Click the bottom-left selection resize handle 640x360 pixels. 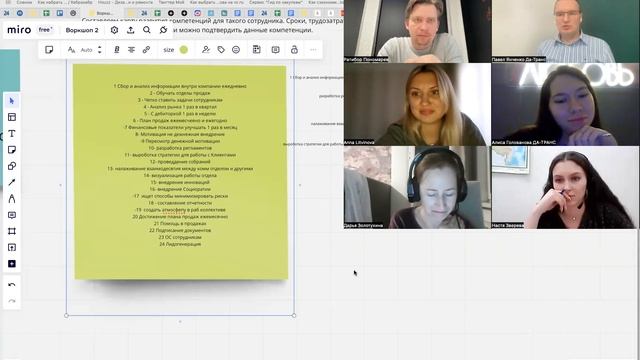67,315
